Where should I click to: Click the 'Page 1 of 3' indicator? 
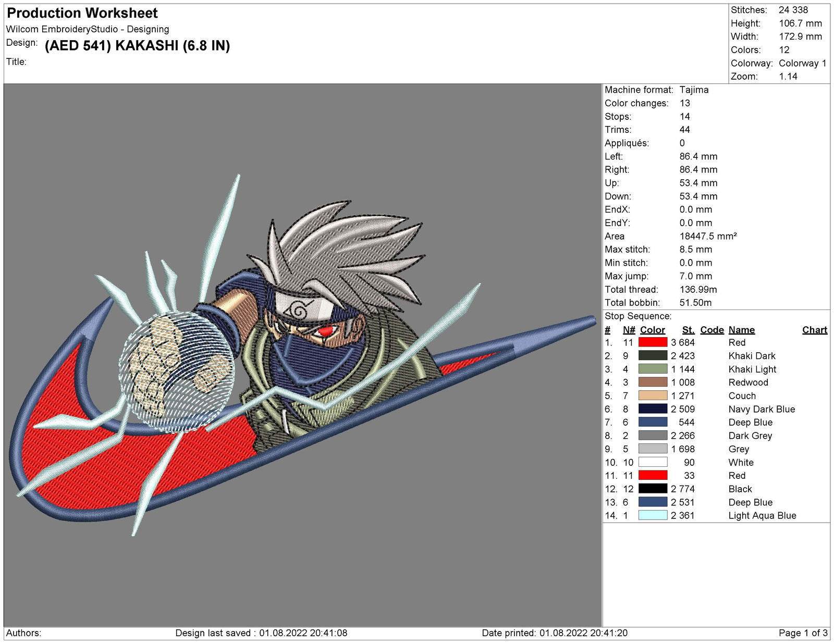pyautogui.click(x=803, y=633)
